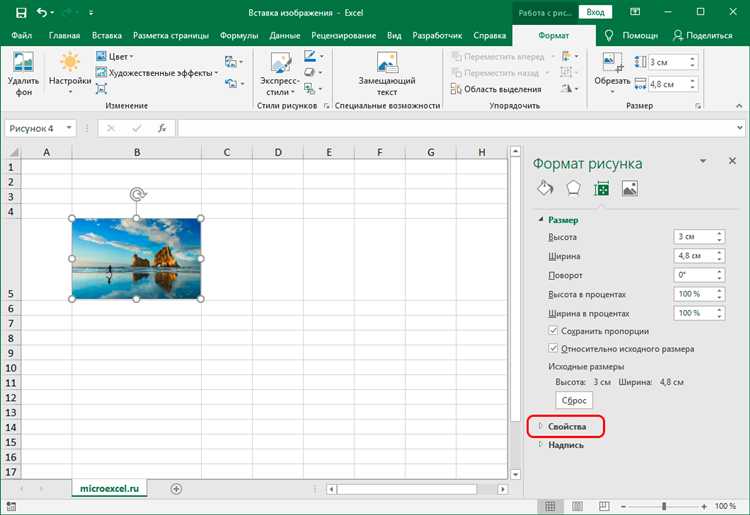Open the Замещающий текст alt text tool

(x=386, y=73)
